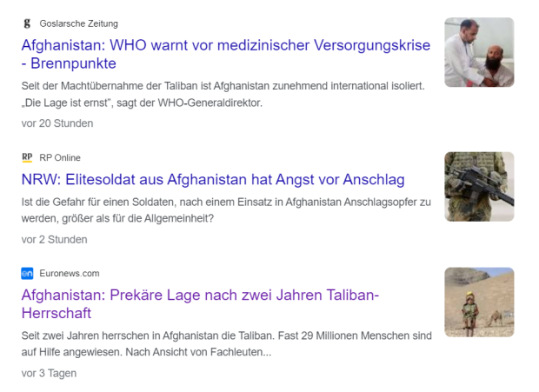Click the 'vor 20 Stunden' timestamp
Image resolution: width=539 pixels, height=392 pixels.
[x=57, y=123]
